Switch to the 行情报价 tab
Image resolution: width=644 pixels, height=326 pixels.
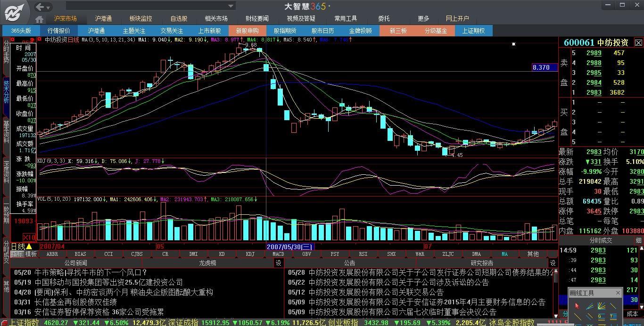(58, 31)
